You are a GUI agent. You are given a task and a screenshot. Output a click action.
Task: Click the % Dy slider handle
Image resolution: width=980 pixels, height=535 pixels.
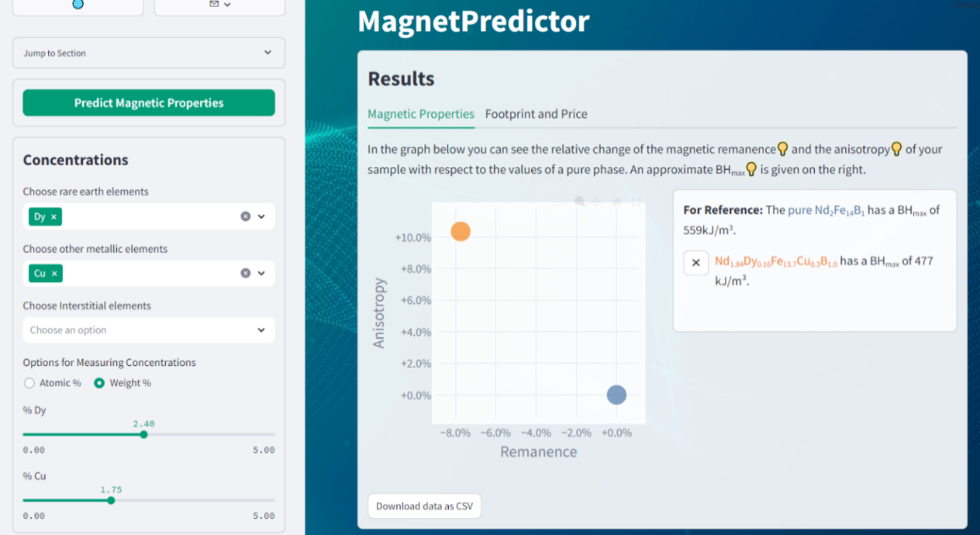tap(144, 435)
